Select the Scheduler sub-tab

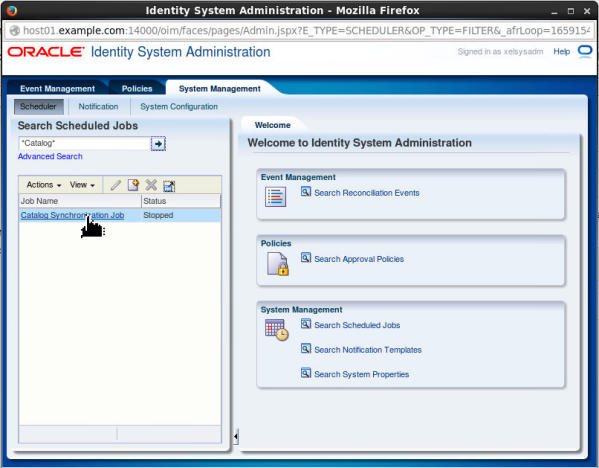38,107
